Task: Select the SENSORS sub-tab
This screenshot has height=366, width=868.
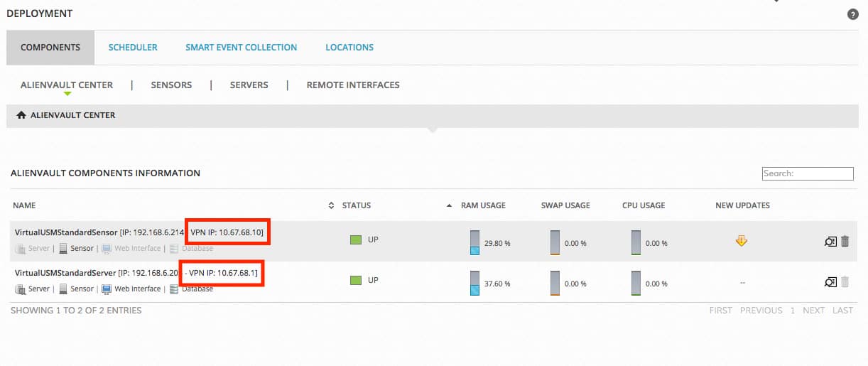Action: point(171,85)
